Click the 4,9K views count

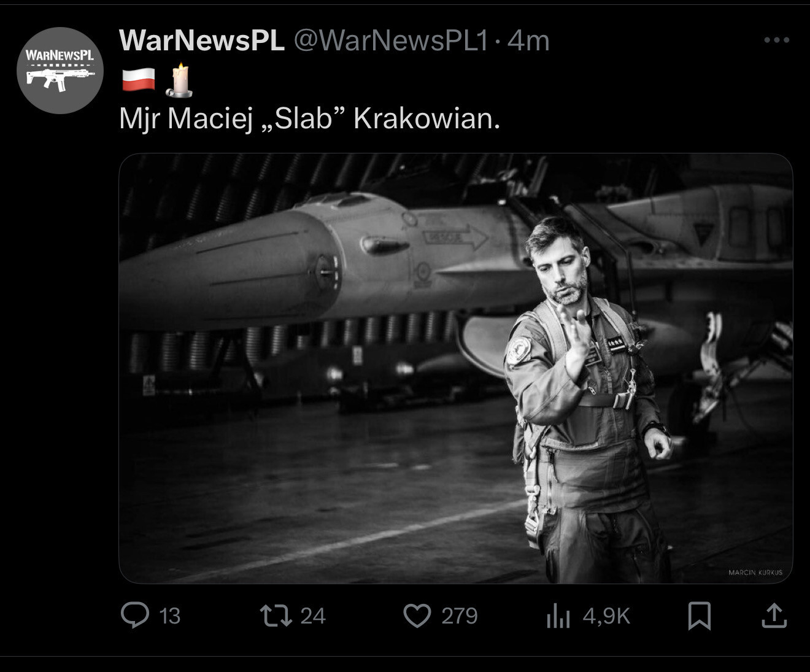point(606,616)
